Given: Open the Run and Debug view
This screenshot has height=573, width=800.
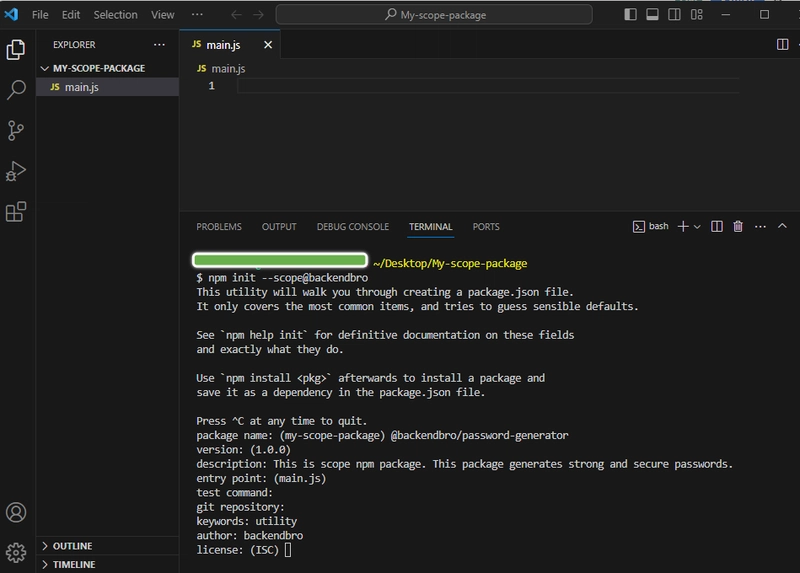Looking at the screenshot, I should [x=16, y=171].
